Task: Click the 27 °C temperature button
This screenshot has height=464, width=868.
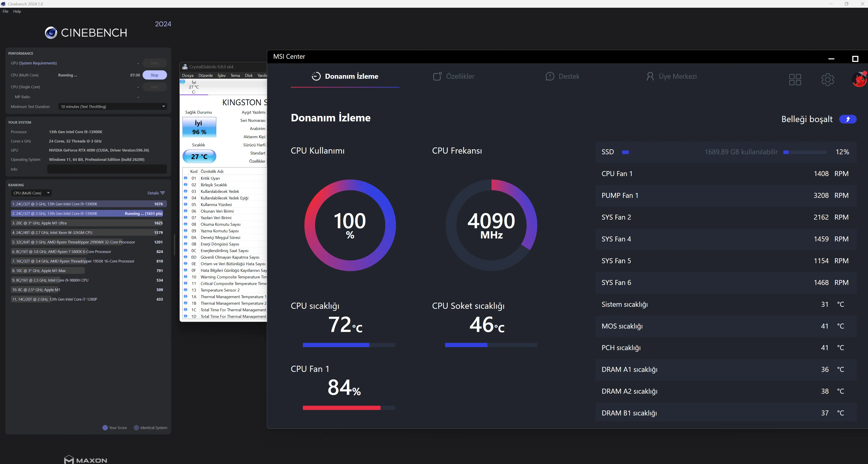Action: pos(199,156)
